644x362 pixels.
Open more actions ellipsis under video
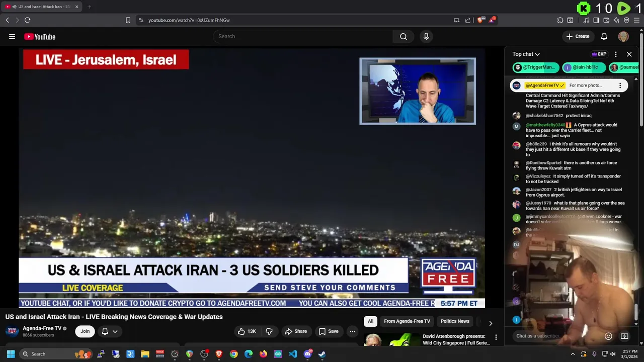coord(353,331)
